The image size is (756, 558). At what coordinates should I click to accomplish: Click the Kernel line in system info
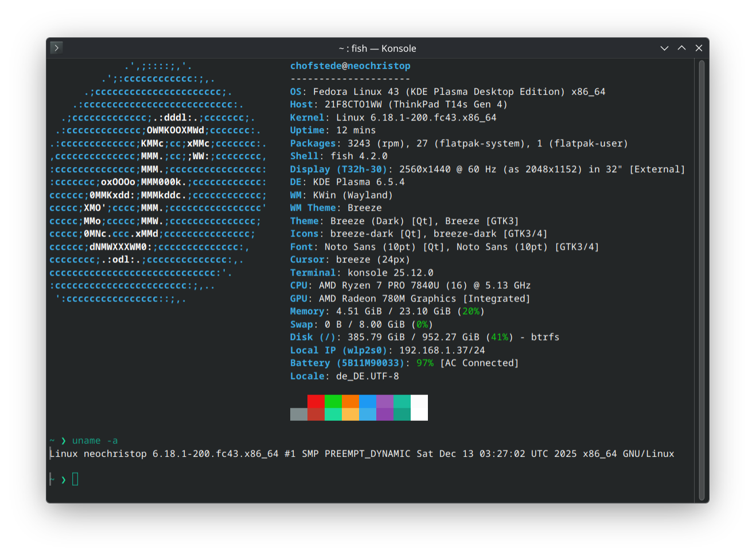[x=393, y=118]
